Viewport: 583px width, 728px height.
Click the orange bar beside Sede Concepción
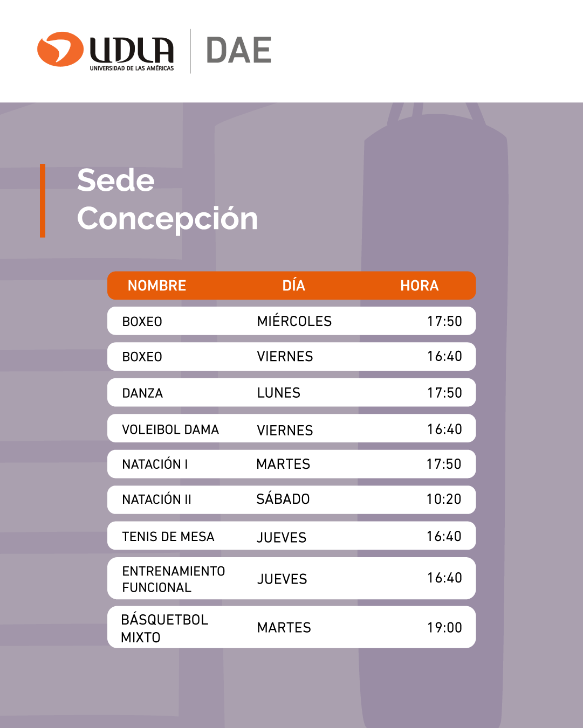coord(43,200)
